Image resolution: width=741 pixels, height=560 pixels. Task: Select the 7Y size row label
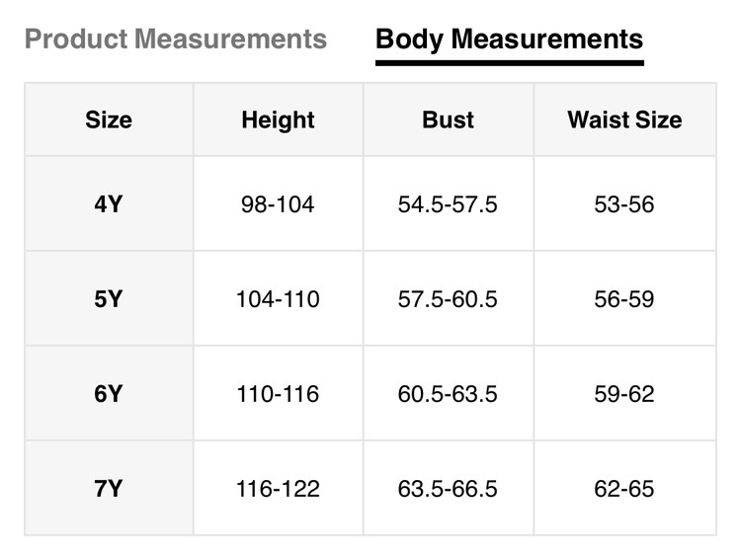point(109,488)
